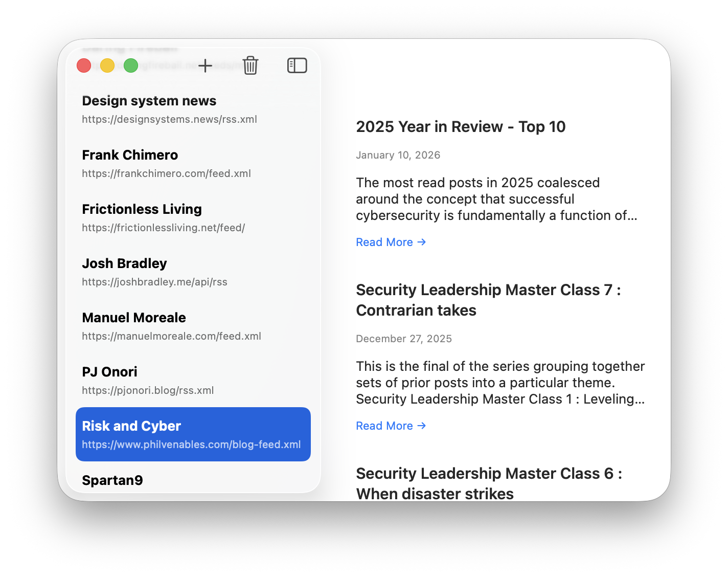Click the trash icon to delete the feed
The width and height of the screenshot is (728, 577).
[x=251, y=65]
